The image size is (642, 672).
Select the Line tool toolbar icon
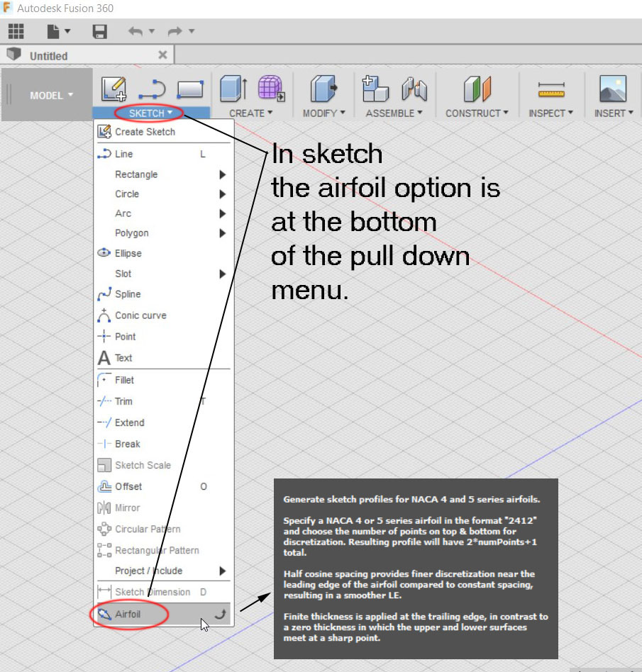tap(153, 89)
